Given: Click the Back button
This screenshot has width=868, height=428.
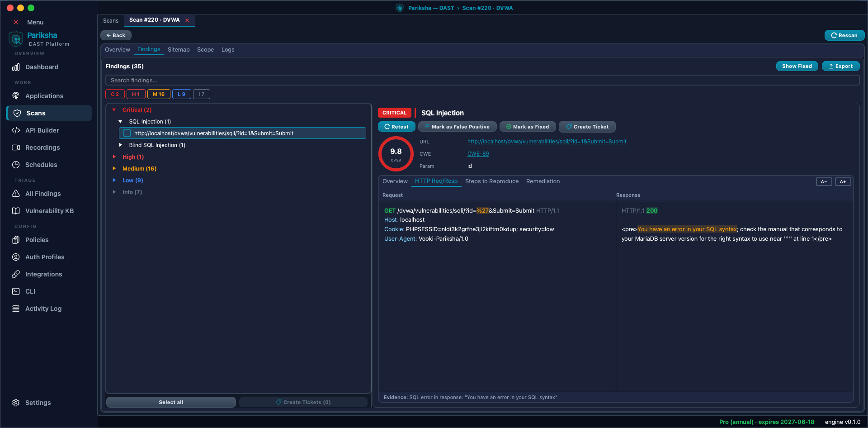Looking at the screenshot, I should tap(116, 35).
